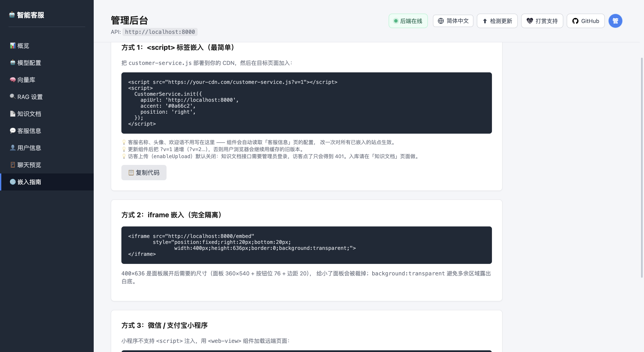This screenshot has width=644, height=352.
Task: Click the speech bubble icon next to 客服信息
Action: 13,131
